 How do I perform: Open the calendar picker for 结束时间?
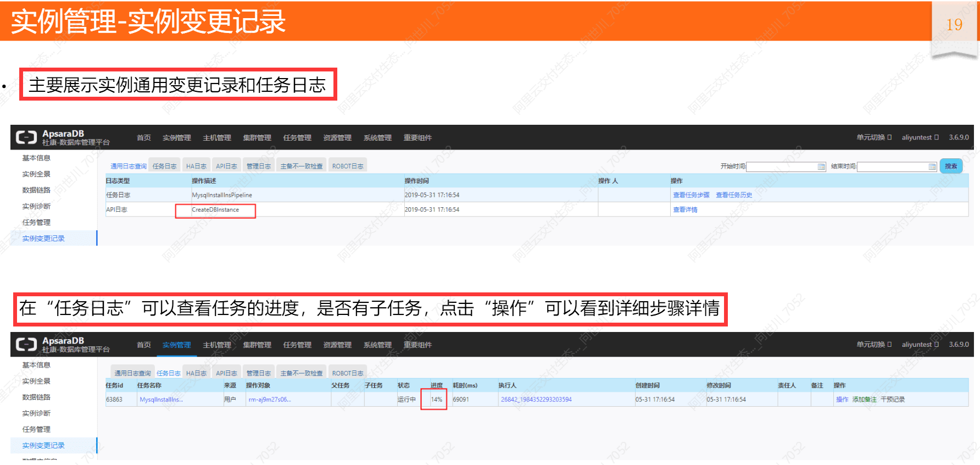click(x=932, y=167)
